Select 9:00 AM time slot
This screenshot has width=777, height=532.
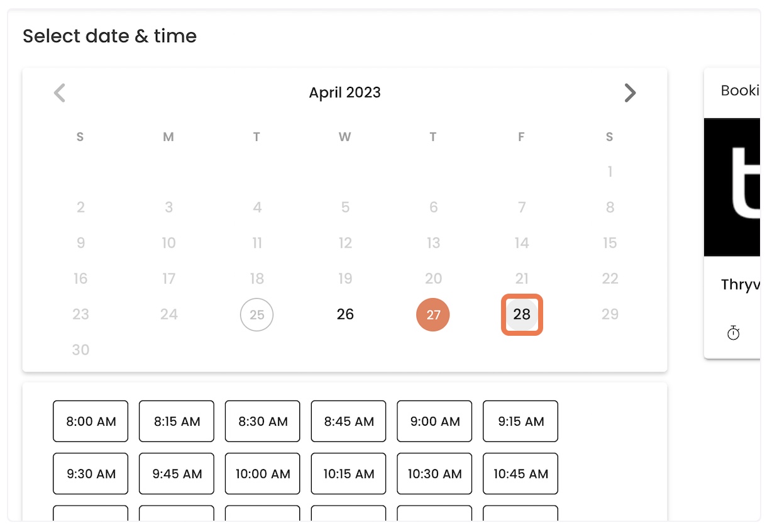(434, 421)
